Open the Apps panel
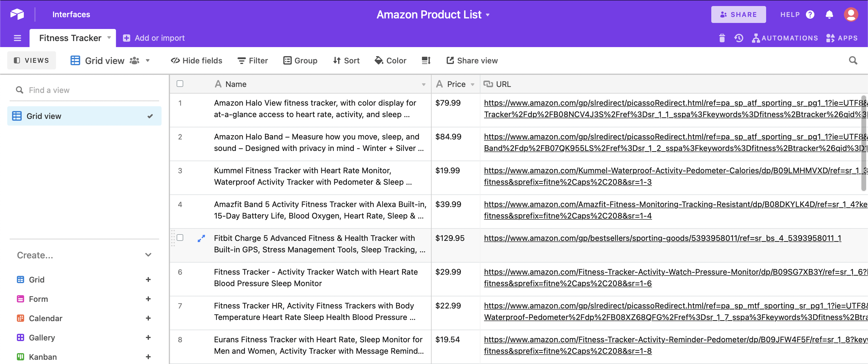The image size is (868, 364). (842, 38)
